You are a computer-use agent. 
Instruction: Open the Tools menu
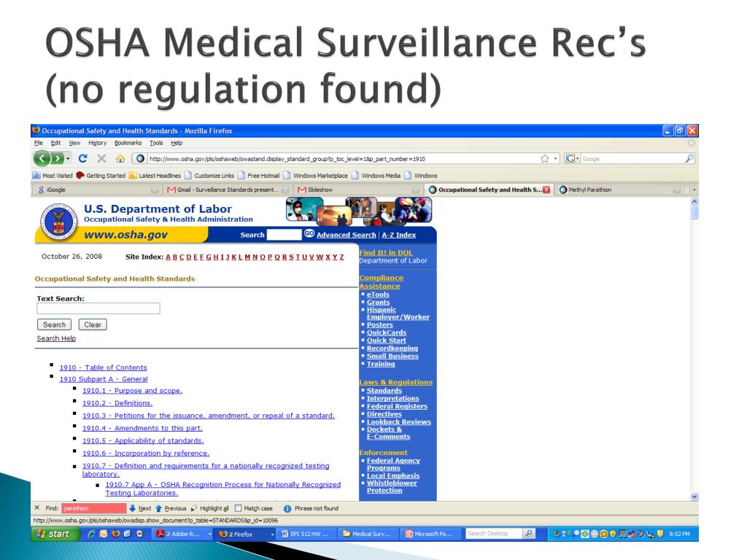tap(156, 143)
